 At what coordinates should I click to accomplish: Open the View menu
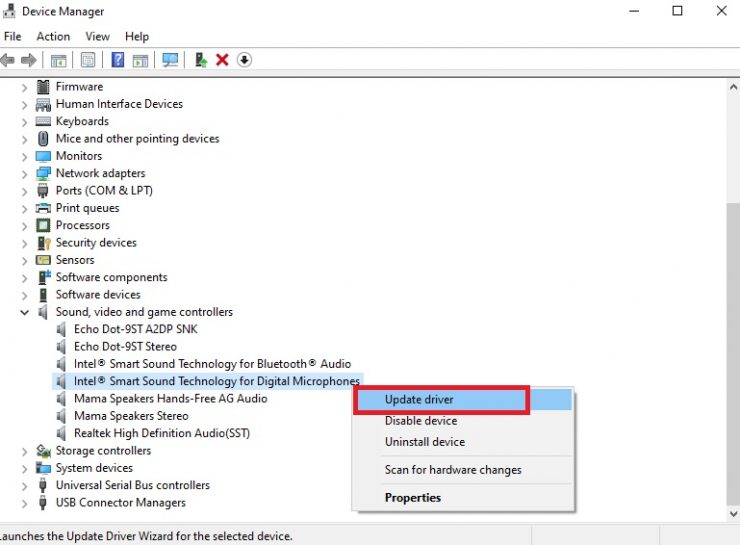(97, 36)
